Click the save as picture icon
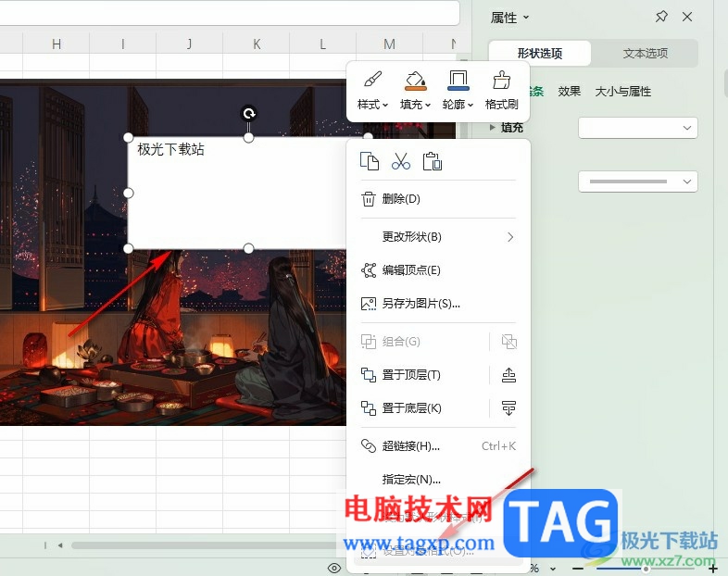This screenshot has width=728, height=576. 369,304
